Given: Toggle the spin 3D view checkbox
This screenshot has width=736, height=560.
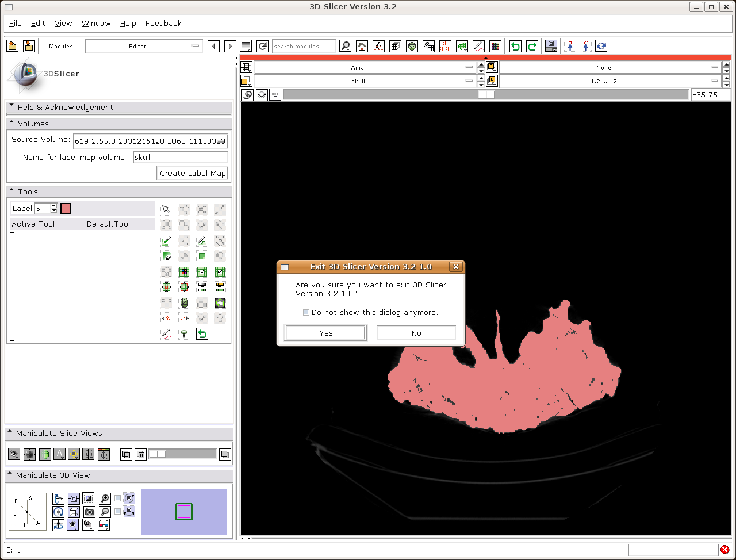Looking at the screenshot, I should click(118, 498).
